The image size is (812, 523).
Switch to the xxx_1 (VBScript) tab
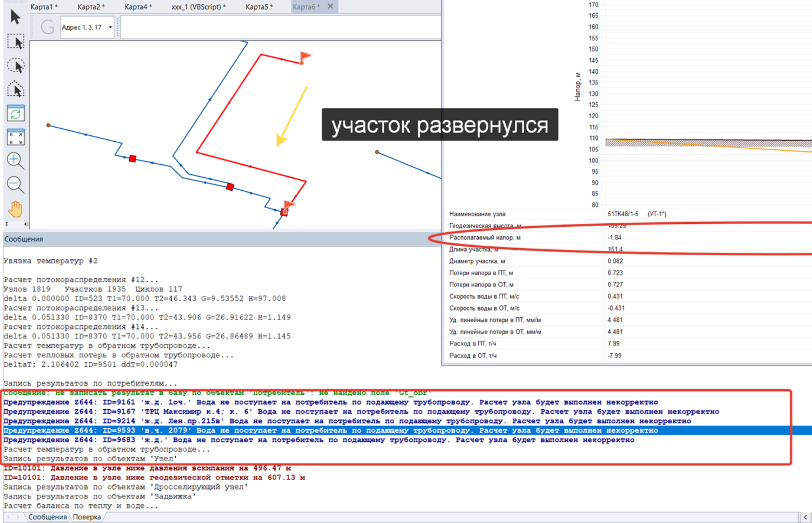[198, 6]
